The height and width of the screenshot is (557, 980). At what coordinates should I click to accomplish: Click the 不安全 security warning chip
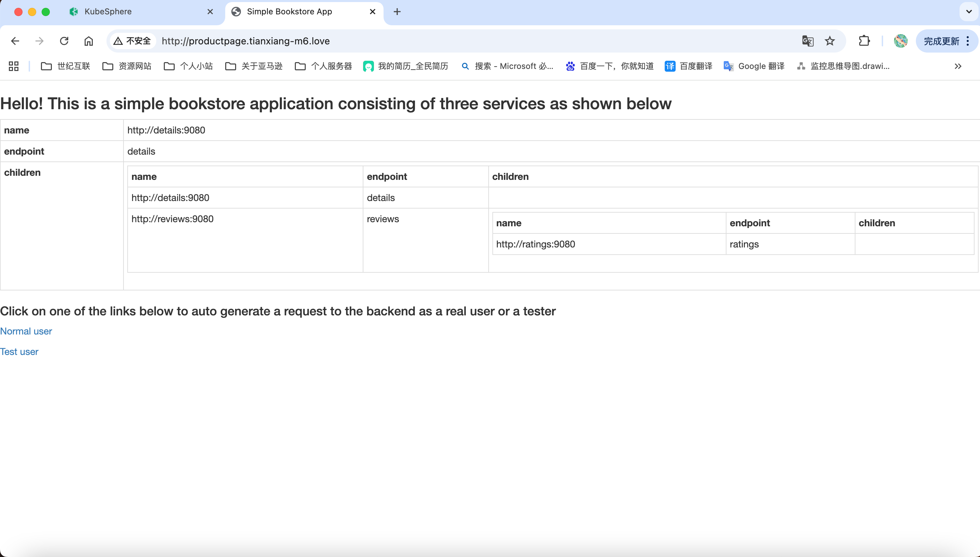pyautogui.click(x=132, y=41)
